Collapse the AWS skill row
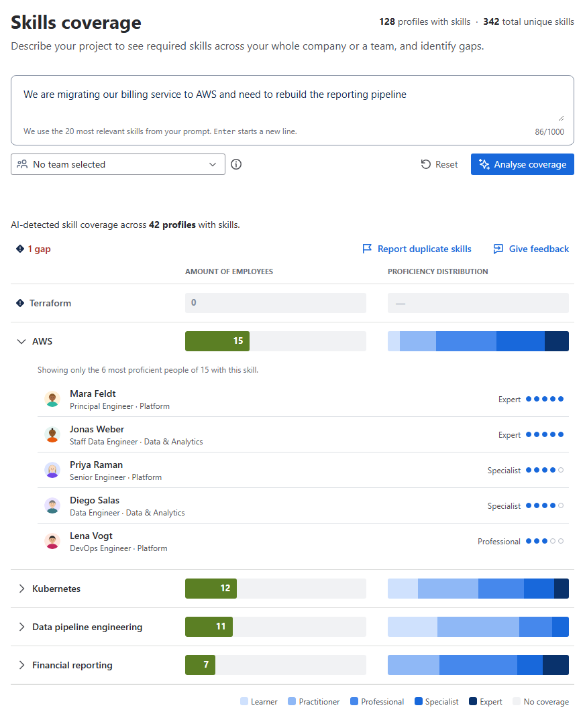 pyautogui.click(x=21, y=341)
